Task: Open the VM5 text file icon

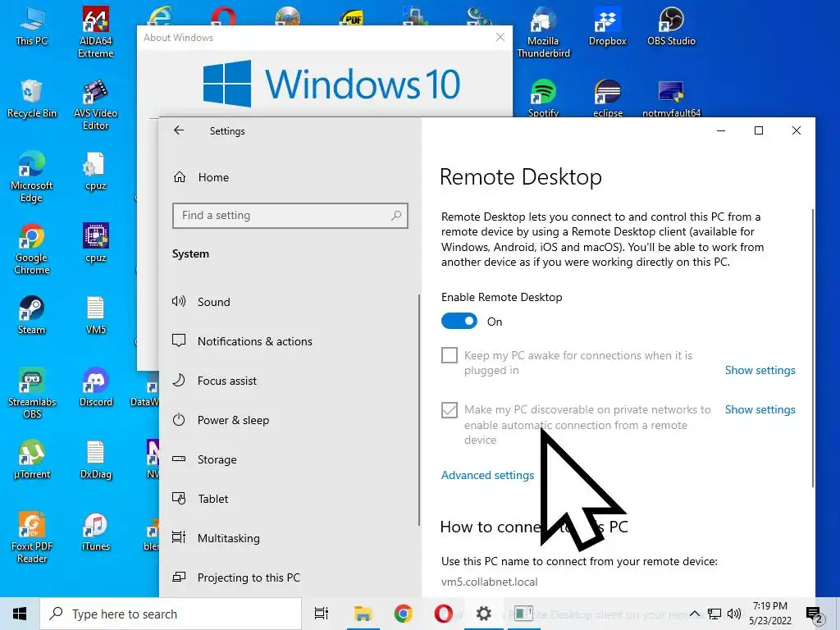Action: point(96,316)
